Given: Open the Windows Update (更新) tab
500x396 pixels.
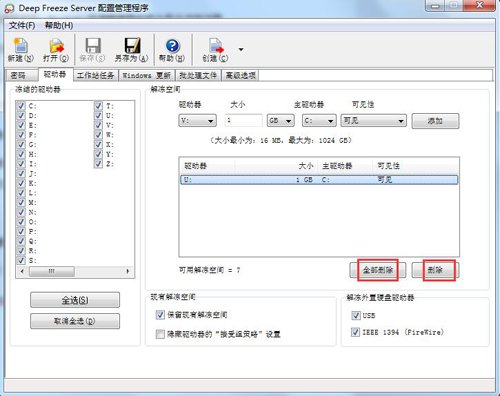Looking at the screenshot, I should click(x=147, y=76).
